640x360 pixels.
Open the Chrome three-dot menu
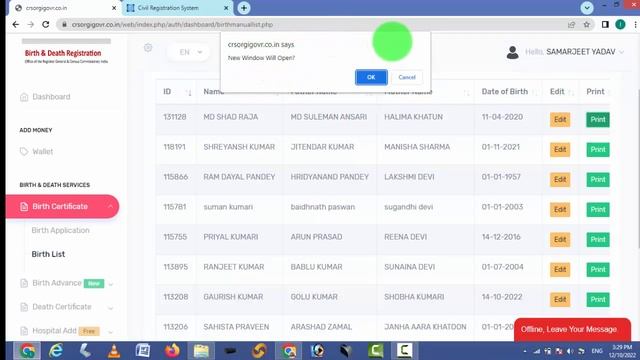(x=635, y=24)
